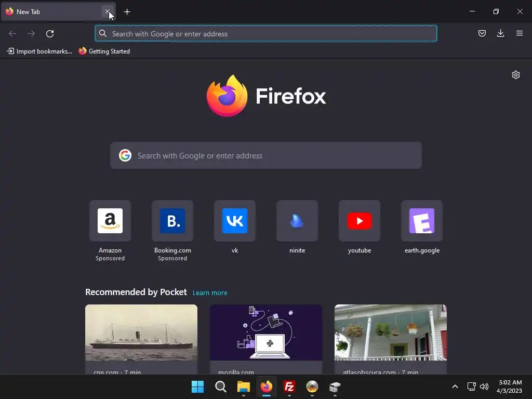The width and height of the screenshot is (532, 399).
Task: Reload the current page
Action: tap(50, 34)
